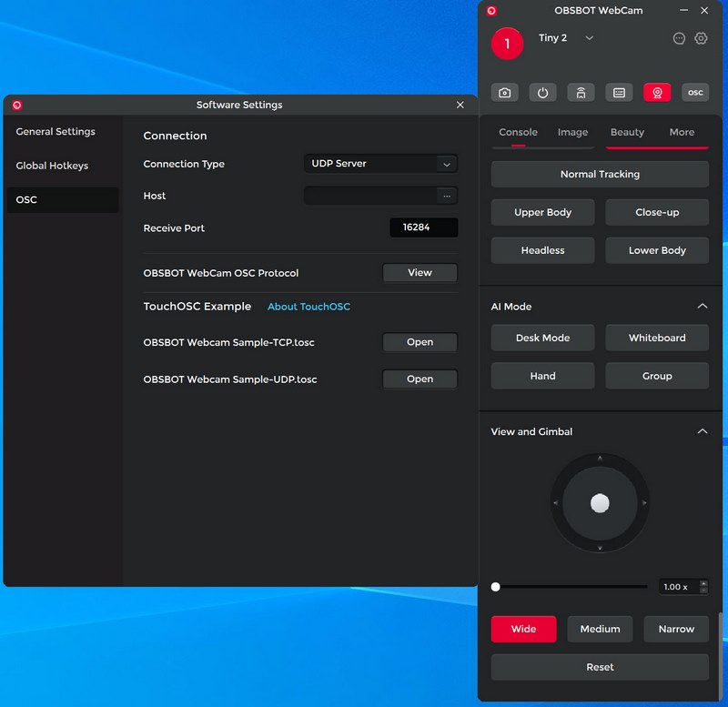Click the keyboard hotkeys icon in OBSBOT toolbar
This screenshot has height=707, width=728.
pyautogui.click(x=619, y=93)
